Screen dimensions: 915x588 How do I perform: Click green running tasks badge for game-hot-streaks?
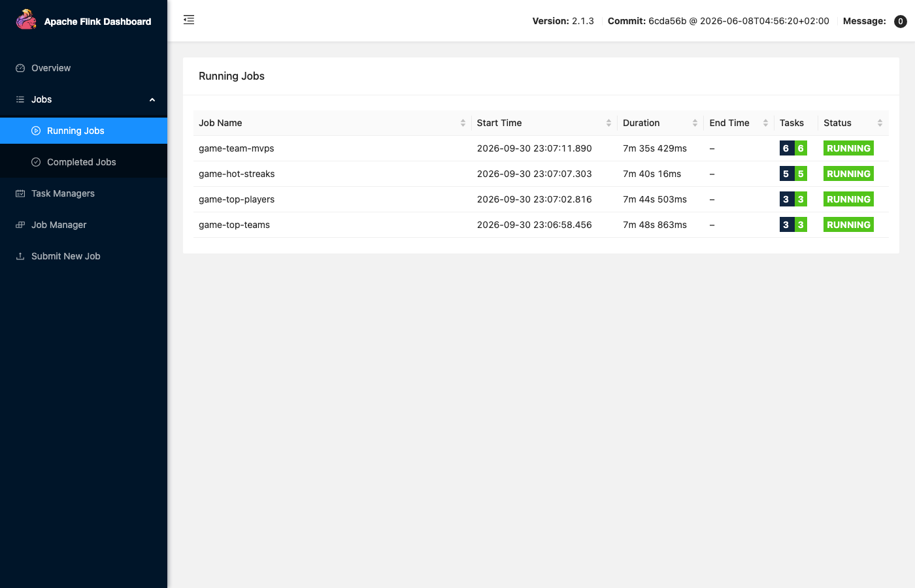(x=801, y=174)
